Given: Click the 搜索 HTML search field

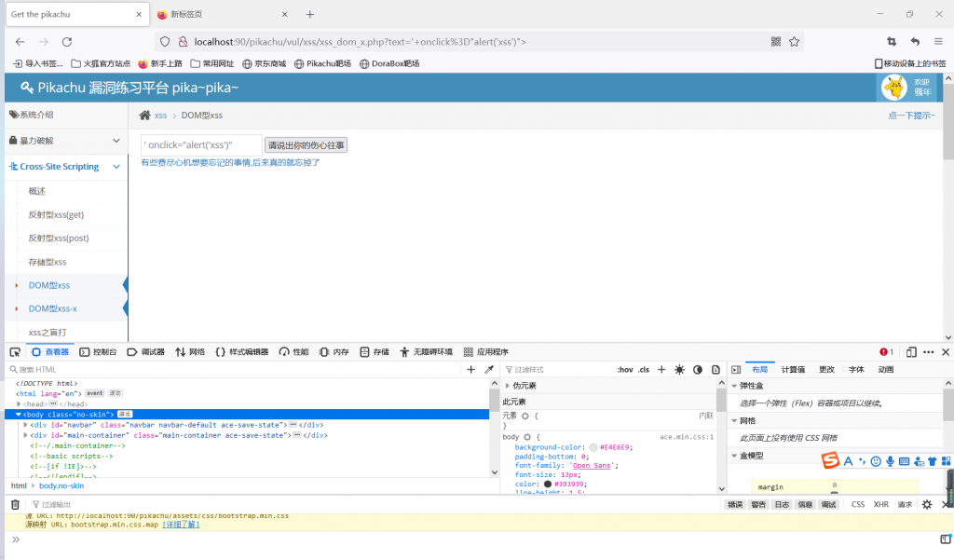Looking at the screenshot, I should click(x=233, y=370).
